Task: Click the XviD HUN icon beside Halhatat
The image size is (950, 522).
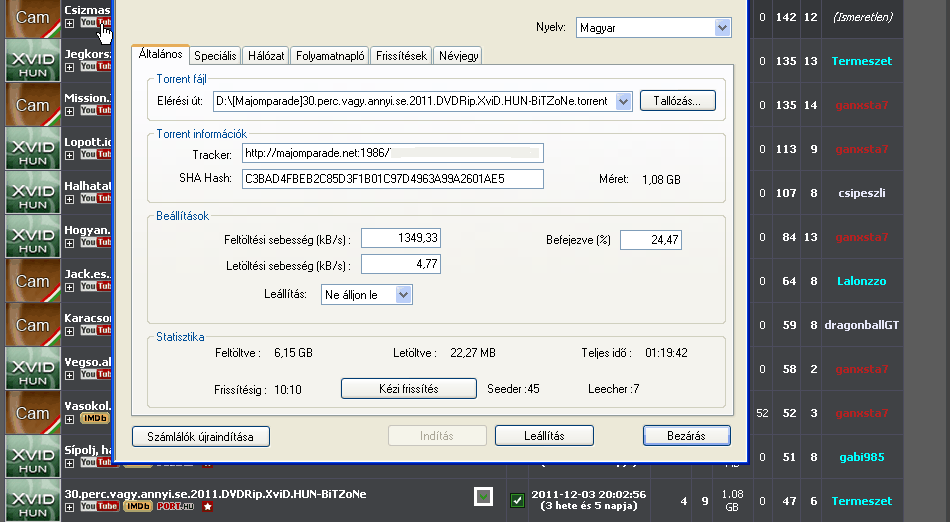Action: point(33,193)
